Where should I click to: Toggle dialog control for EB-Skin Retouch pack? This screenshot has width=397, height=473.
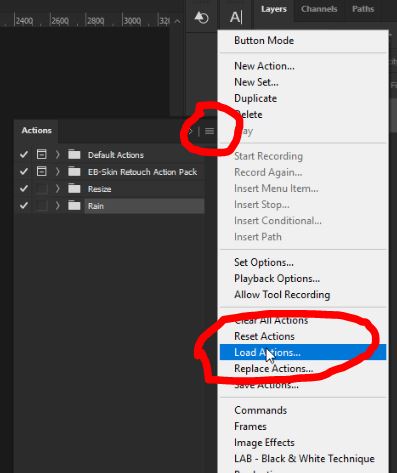tap(42, 171)
